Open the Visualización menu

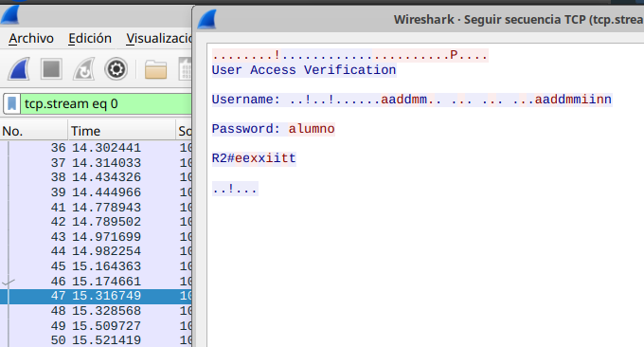pos(159,38)
